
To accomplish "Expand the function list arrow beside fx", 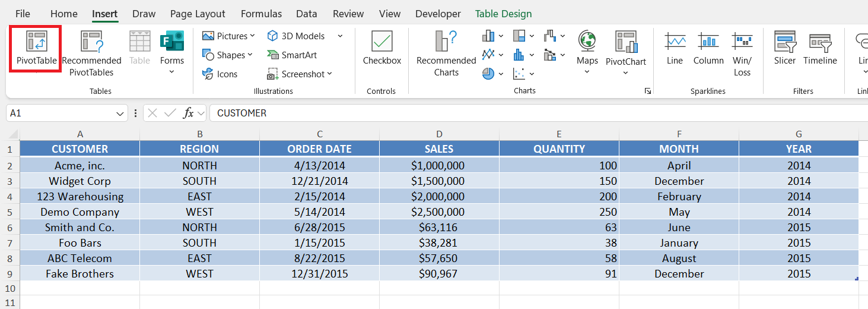I will [x=201, y=113].
